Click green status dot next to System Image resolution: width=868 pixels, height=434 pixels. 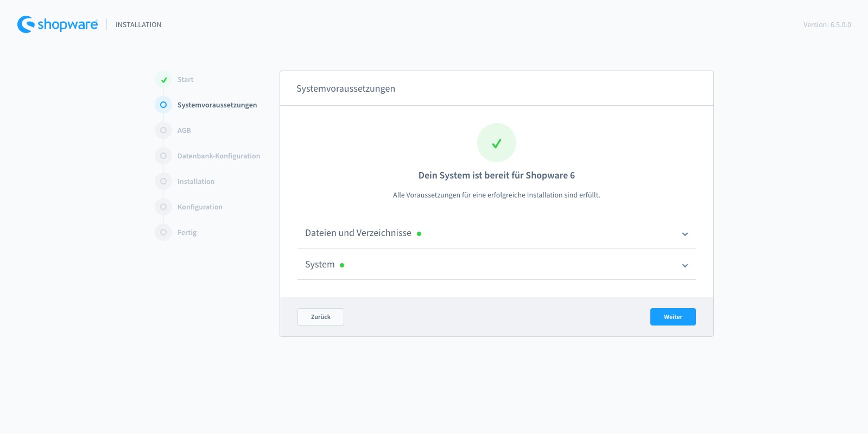click(342, 265)
